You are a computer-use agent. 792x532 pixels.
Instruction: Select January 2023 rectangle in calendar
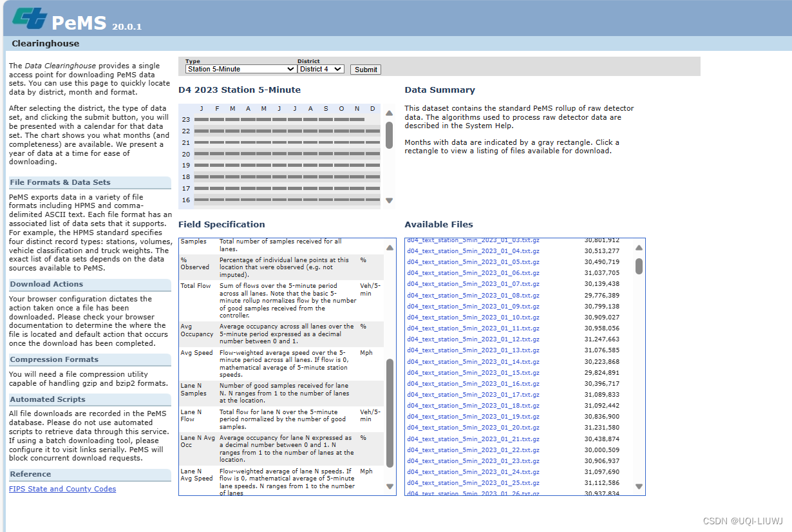click(202, 119)
